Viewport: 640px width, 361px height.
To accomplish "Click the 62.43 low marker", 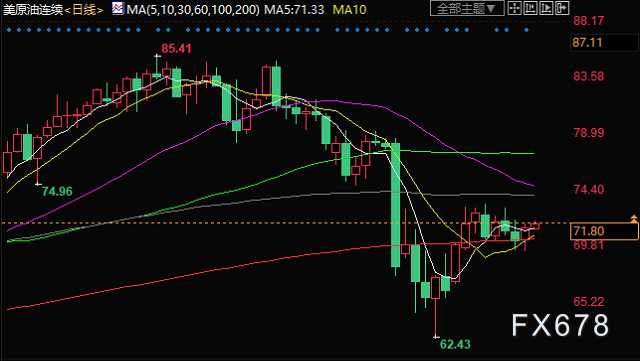I will (x=455, y=344).
